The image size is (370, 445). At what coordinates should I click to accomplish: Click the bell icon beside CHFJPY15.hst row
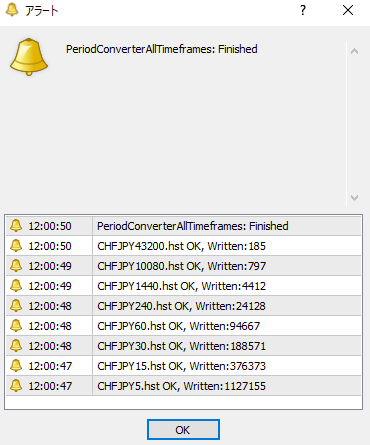click(16, 366)
